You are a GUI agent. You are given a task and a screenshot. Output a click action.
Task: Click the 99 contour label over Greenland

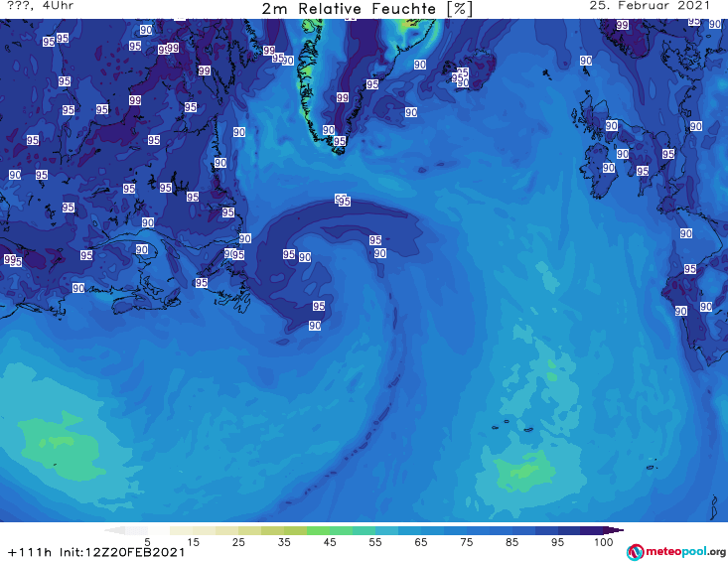click(x=343, y=97)
